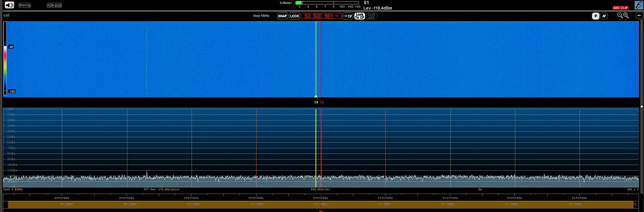Zoom in with the plus magnifier

pyautogui.click(x=626, y=15)
